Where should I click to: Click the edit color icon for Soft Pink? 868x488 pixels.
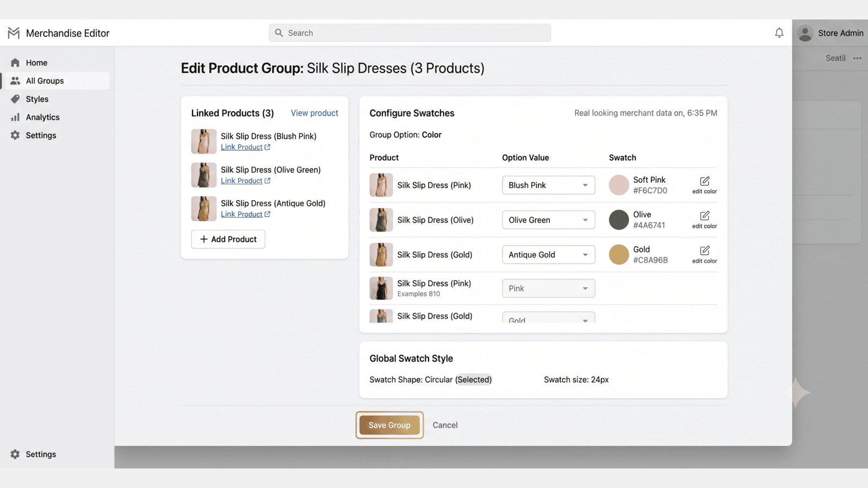705,181
